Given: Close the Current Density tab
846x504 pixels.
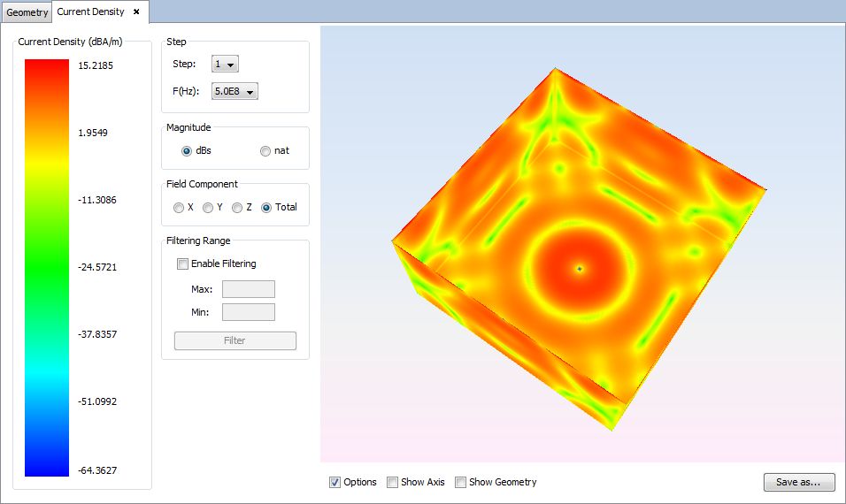Looking at the screenshot, I should [136, 12].
